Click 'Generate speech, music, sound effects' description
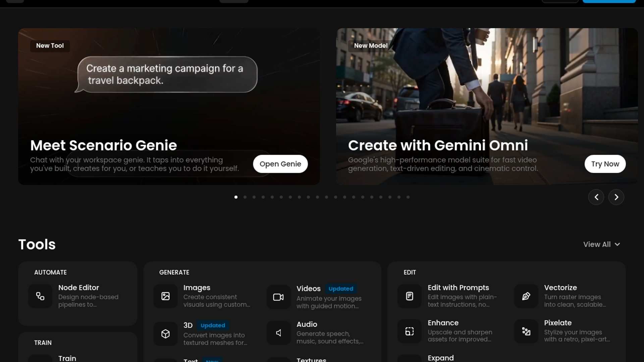 330,338
